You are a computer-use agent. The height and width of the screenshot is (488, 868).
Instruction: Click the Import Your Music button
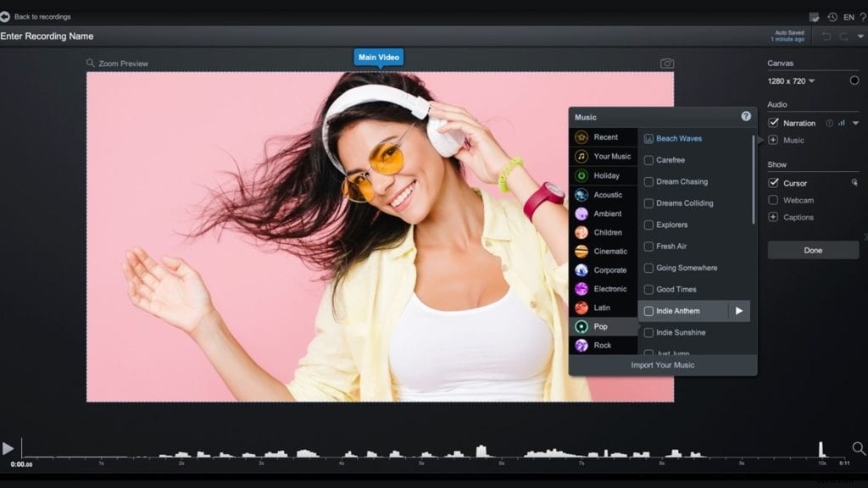662,364
